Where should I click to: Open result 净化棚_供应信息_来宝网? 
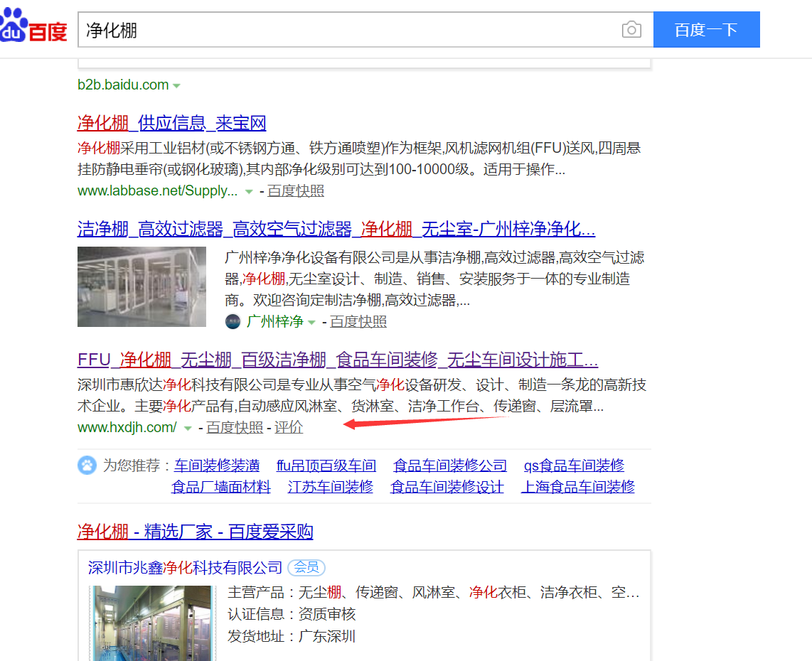click(x=172, y=123)
